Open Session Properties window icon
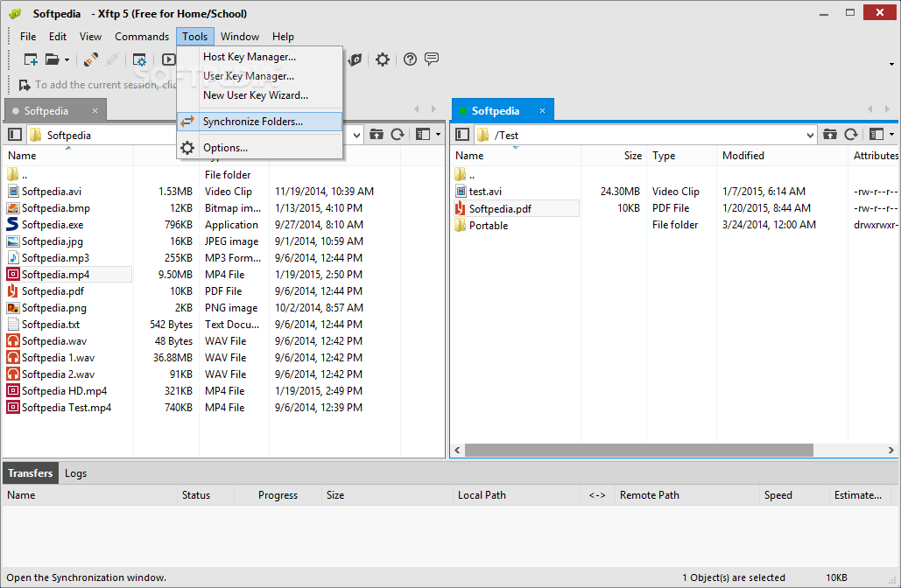 click(139, 59)
